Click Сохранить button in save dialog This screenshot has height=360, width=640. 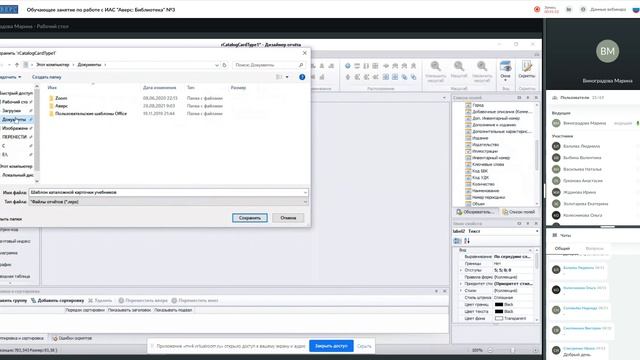coord(250,218)
